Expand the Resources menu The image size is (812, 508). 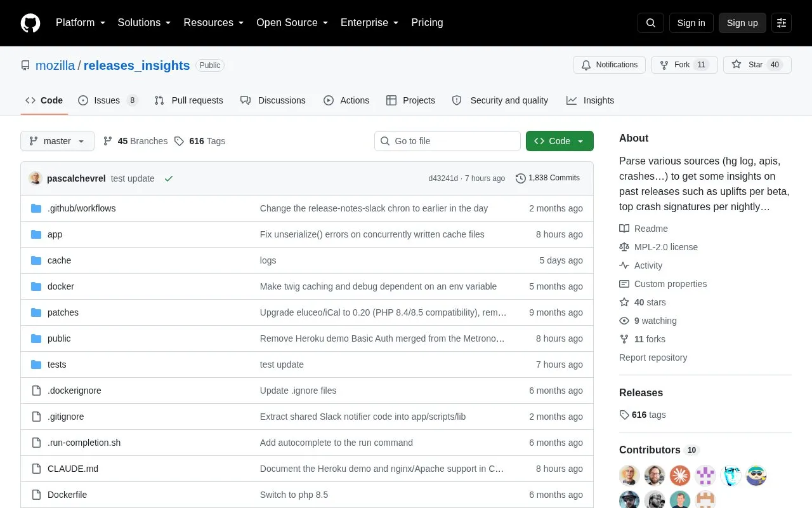tap(214, 23)
